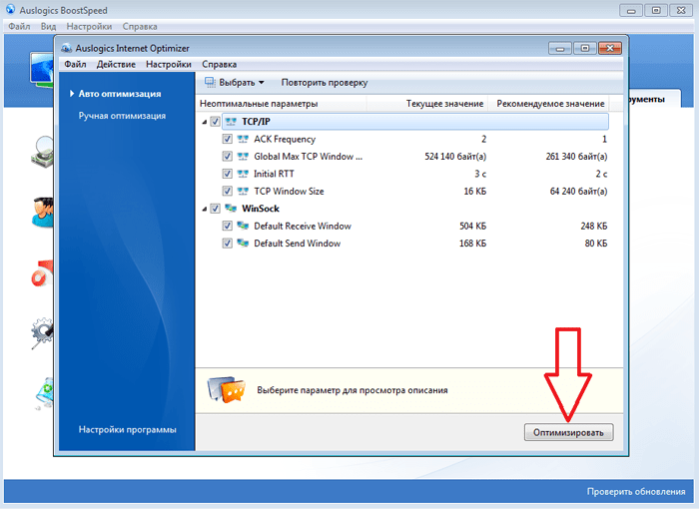Open Действие menu in Internet Optimizer
699x509 pixels.
(116, 64)
